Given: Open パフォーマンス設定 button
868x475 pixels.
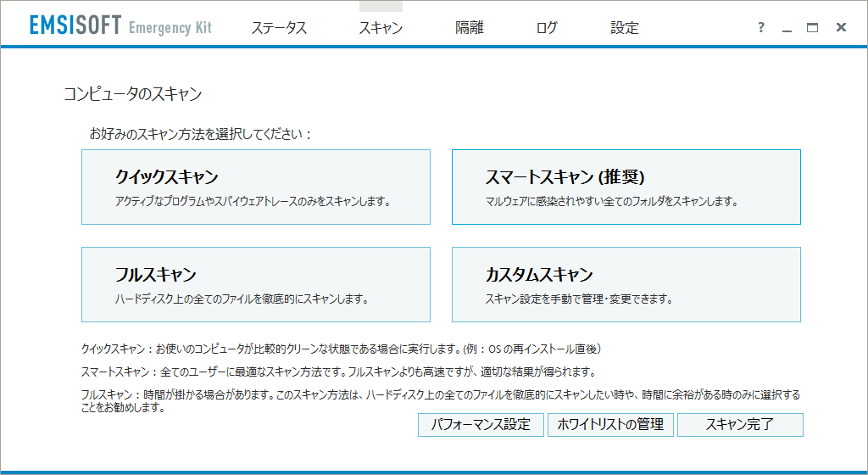Looking at the screenshot, I should (x=481, y=425).
